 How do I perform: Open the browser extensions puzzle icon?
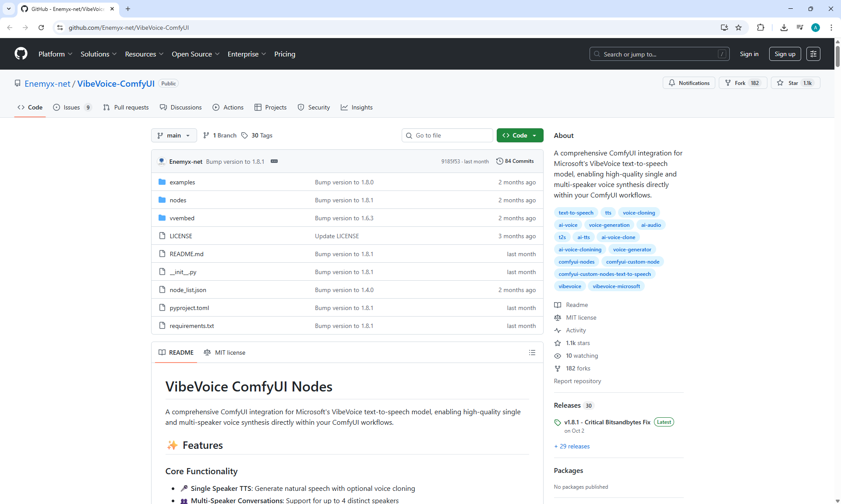760,28
